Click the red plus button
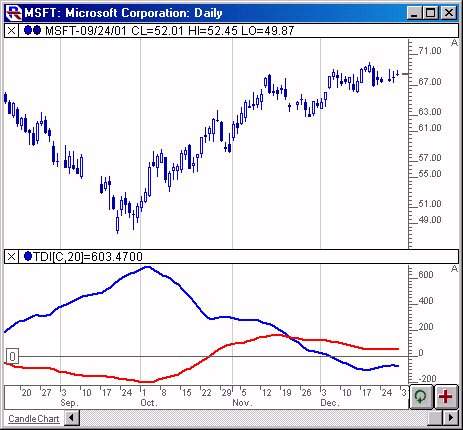The image size is (463, 430). [x=446, y=397]
